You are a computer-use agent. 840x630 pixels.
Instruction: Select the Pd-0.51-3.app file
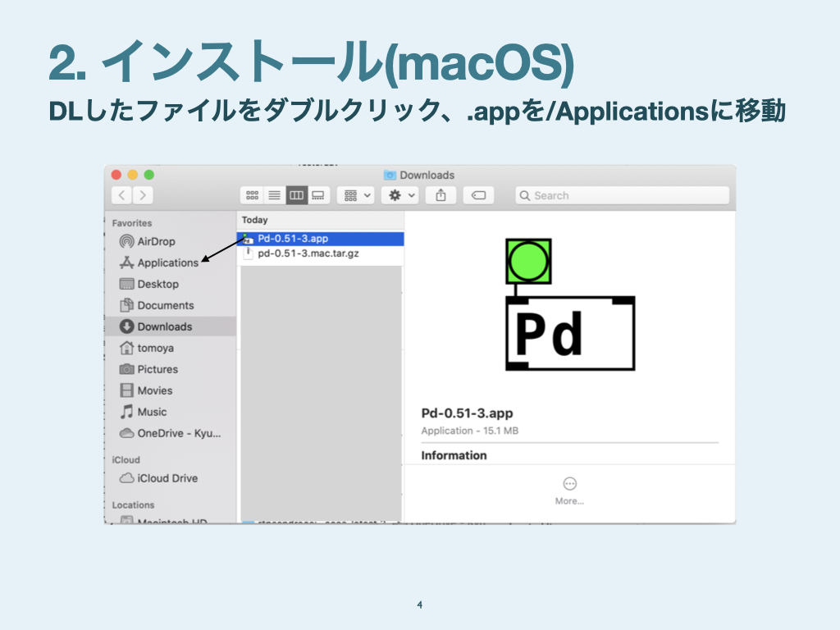tap(293, 239)
